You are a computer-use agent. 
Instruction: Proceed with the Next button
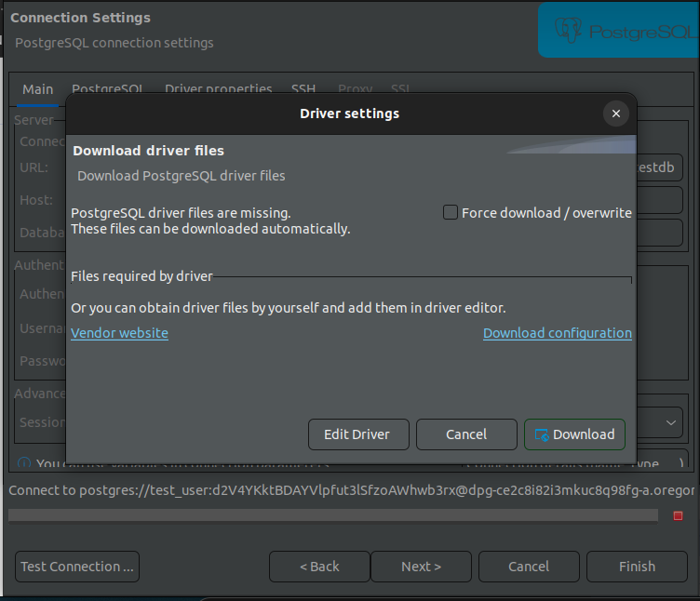click(x=421, y=567)
